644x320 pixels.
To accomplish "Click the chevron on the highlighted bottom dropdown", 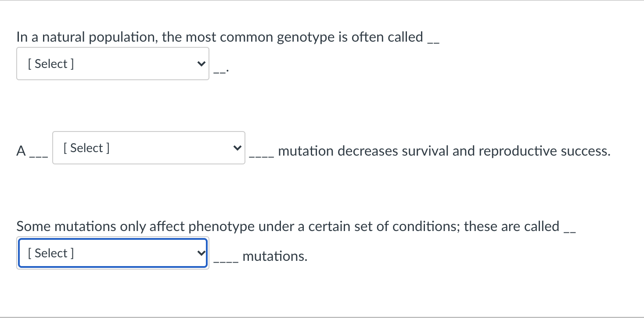I will tap(201, 253).
